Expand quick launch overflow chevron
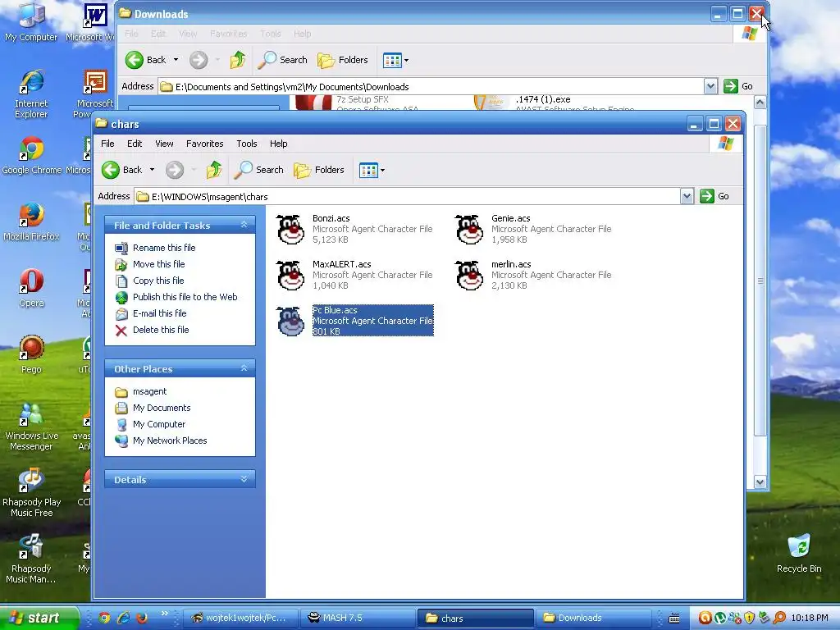Image resolution: width=840 pixels, height=630 pixels. [x=164, y=614]
